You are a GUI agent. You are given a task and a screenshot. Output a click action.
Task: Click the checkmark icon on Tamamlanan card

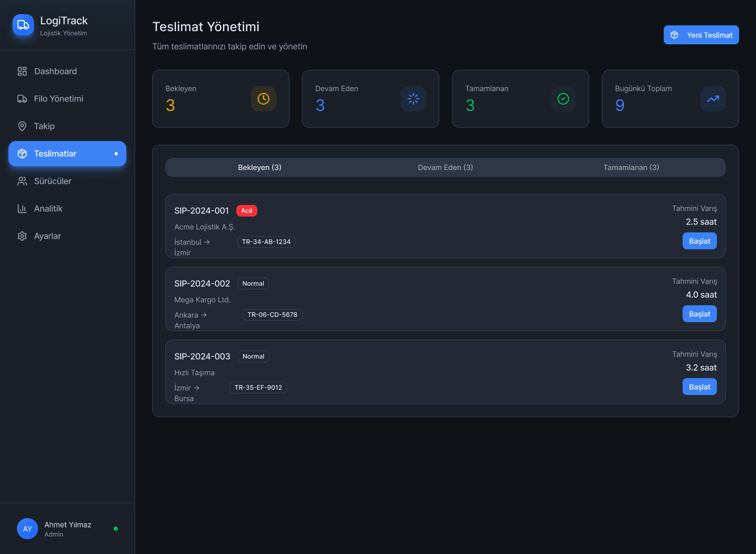click(x=563, y=99)
